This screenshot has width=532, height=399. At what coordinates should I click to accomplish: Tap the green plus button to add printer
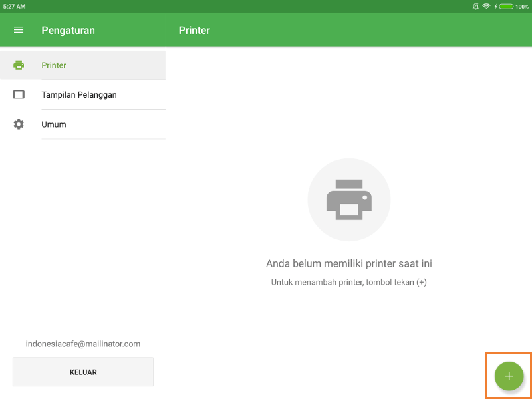tap(508, 376)
